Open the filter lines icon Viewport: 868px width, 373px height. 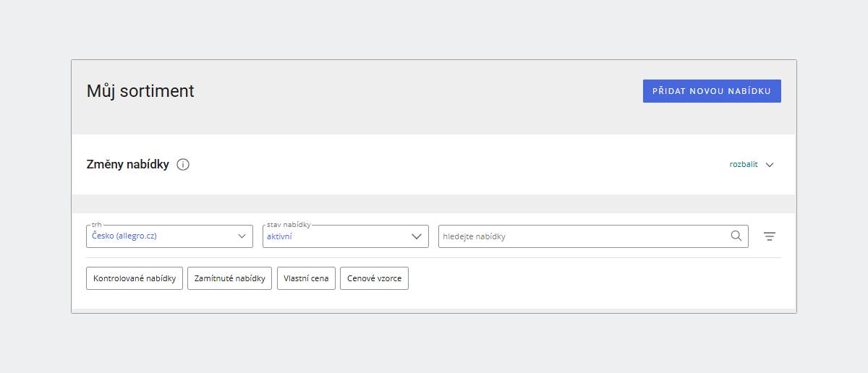click(770, 236)
